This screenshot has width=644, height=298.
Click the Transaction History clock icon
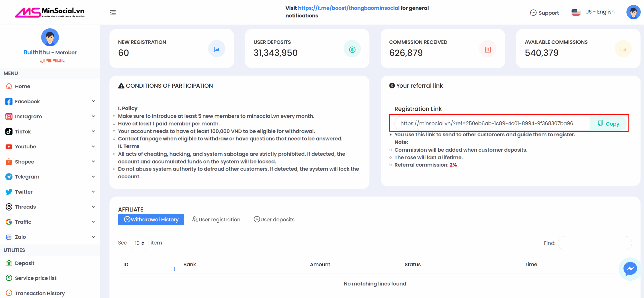(9, 293)
